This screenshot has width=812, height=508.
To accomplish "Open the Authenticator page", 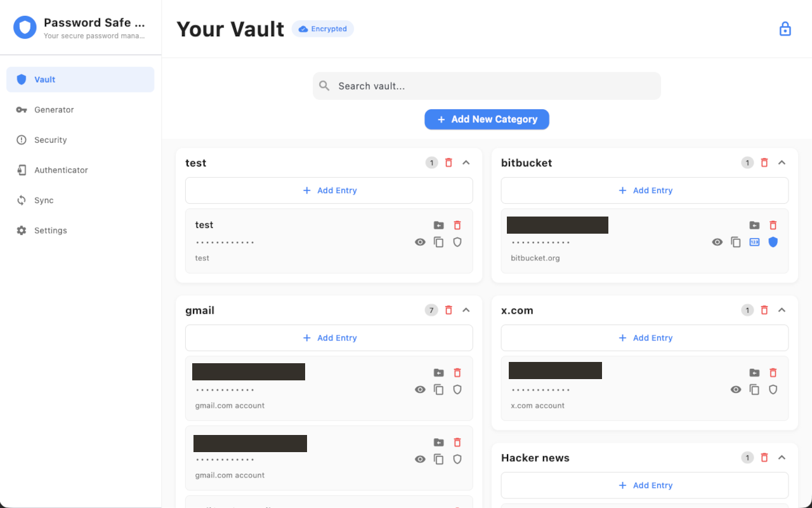I will pyautogui.click(x=81, y=170).
